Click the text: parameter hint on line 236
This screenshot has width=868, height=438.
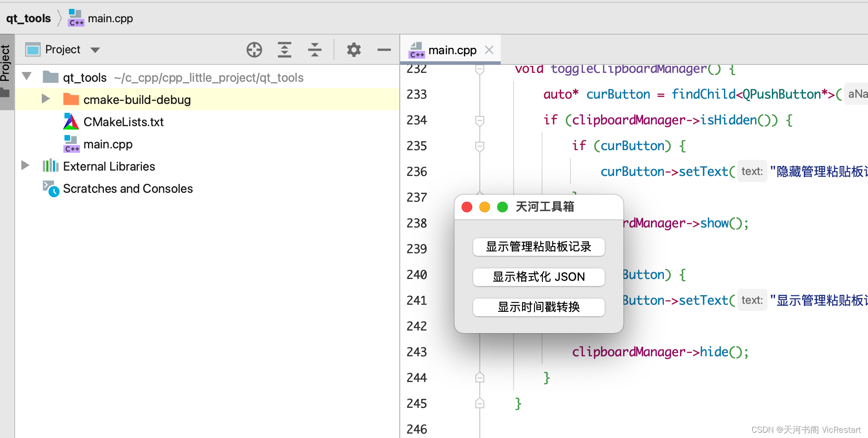(x=752, y=171)
